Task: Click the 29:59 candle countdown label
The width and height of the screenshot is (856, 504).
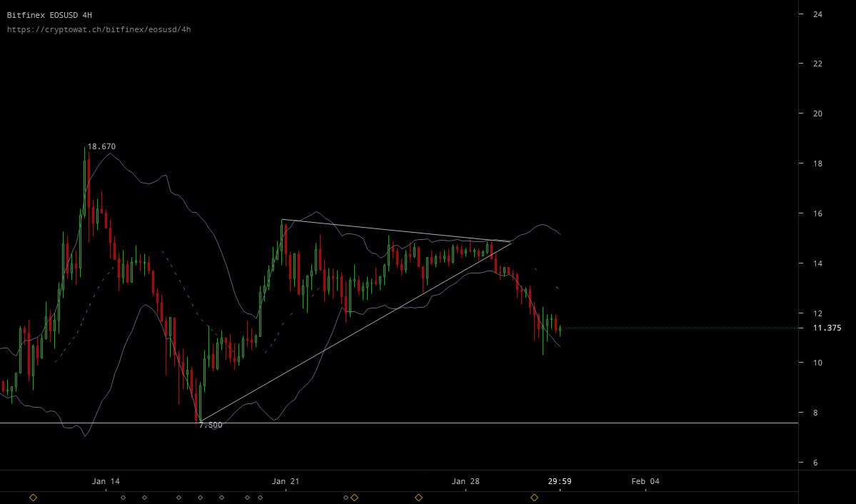Action: (560, 481)
